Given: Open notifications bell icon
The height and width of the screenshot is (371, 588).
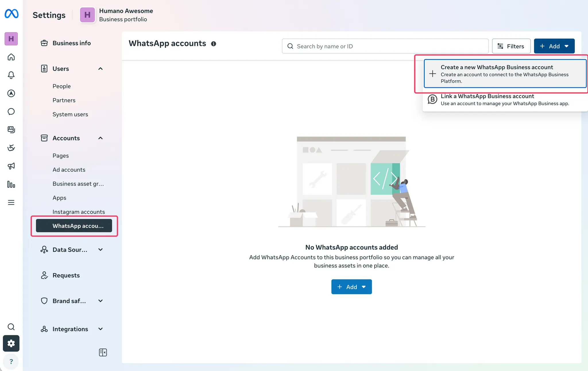Looking at the screenshot, I should (x=11, y=75).
